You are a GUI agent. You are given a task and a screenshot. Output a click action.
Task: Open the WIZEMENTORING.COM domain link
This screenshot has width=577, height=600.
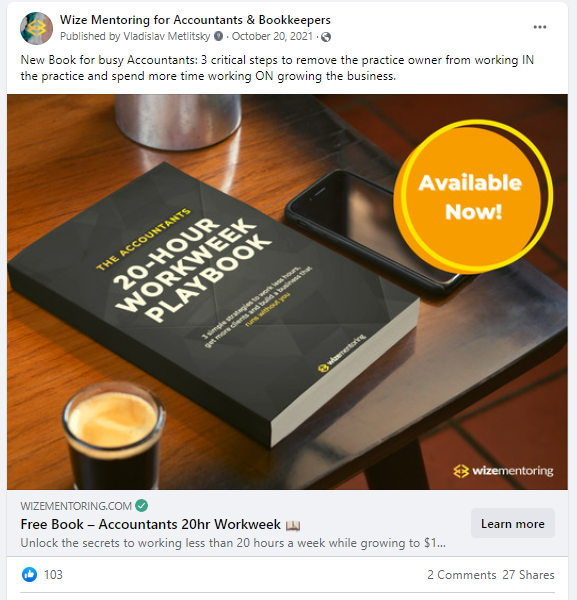(x=76, y=506)
